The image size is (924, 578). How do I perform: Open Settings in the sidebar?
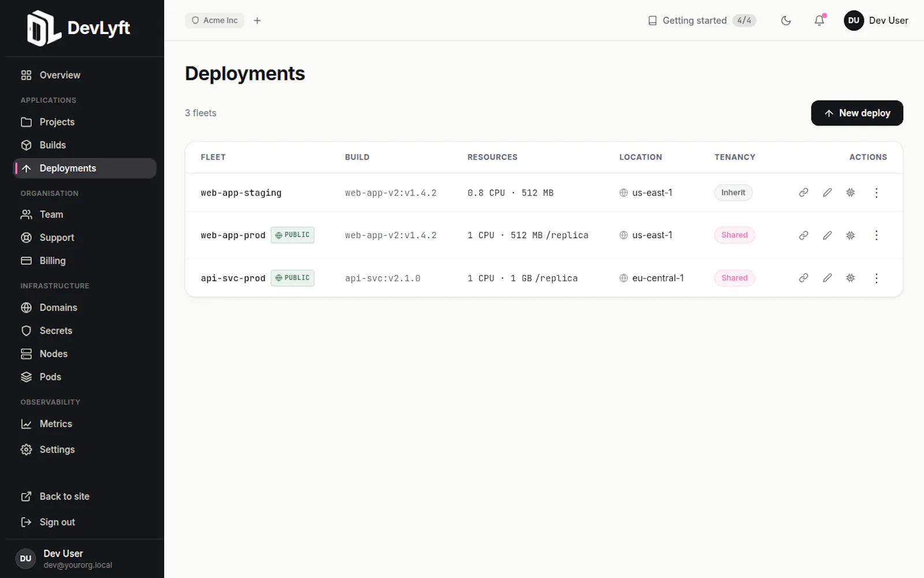click(85, 450)
